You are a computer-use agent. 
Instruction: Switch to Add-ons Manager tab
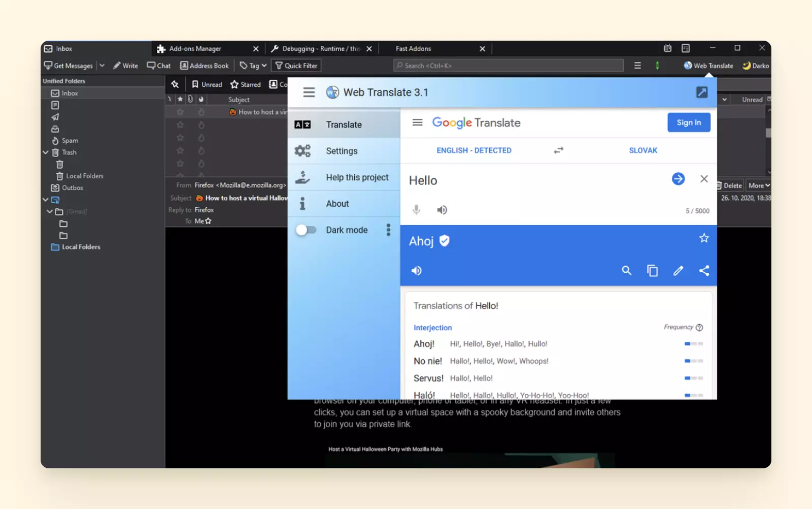(208, 49)
